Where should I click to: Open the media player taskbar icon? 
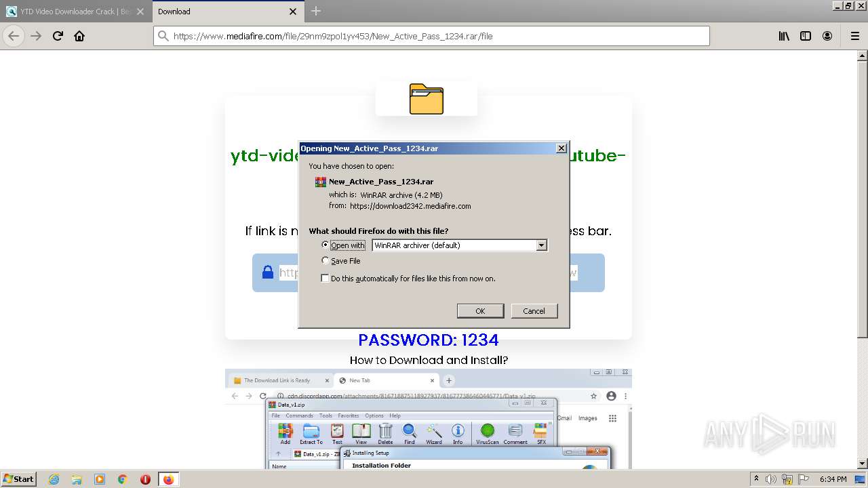[x=100, y=479]
